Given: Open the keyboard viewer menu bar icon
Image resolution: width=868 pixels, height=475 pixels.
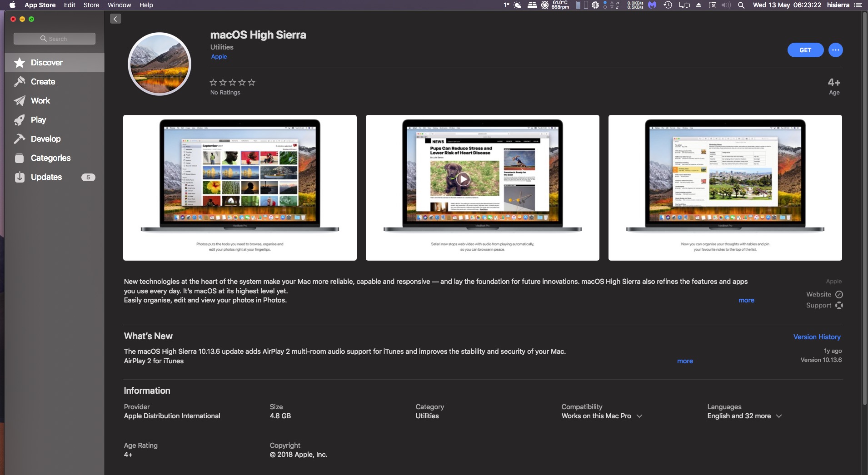Looking at the screenshot, I should pos(713,5).
